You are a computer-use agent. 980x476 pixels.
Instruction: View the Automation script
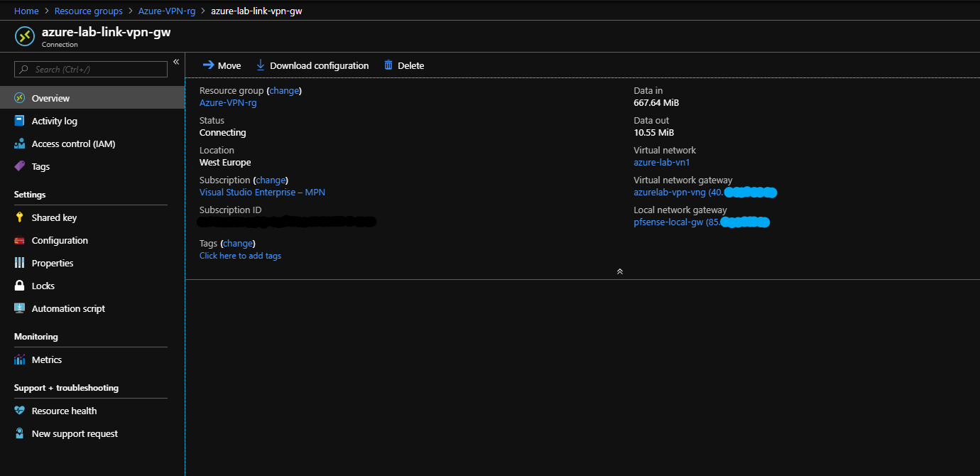point(69,308)
